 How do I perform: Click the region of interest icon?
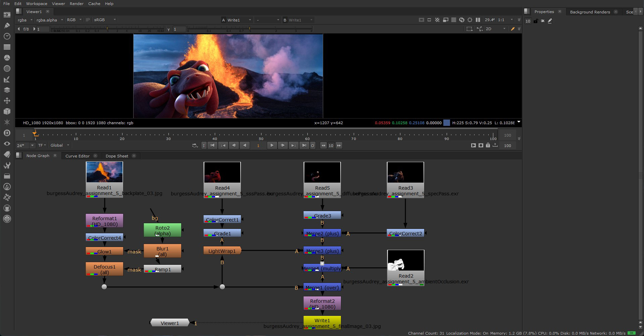(469, 29)
